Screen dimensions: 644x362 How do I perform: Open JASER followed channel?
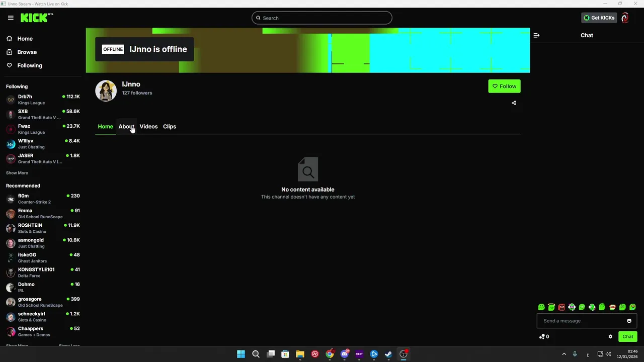click(x=43, y=158)
